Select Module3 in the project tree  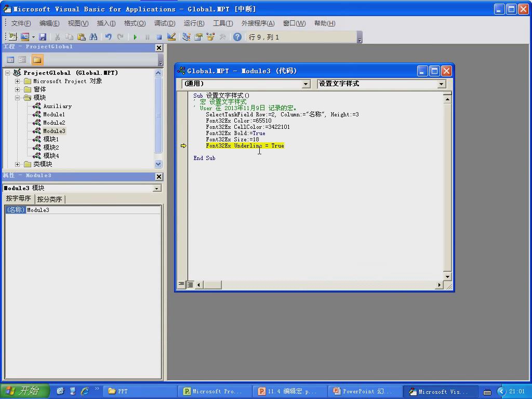click(x=54, y=131)
